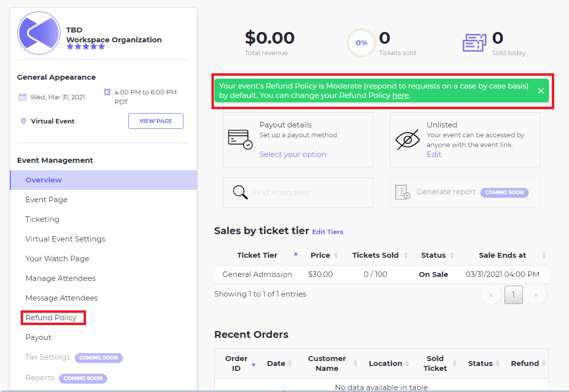This screenshot has height=392, width=569.
Task: Click the sold today tickets icon
Action: (x=475, y=43)
